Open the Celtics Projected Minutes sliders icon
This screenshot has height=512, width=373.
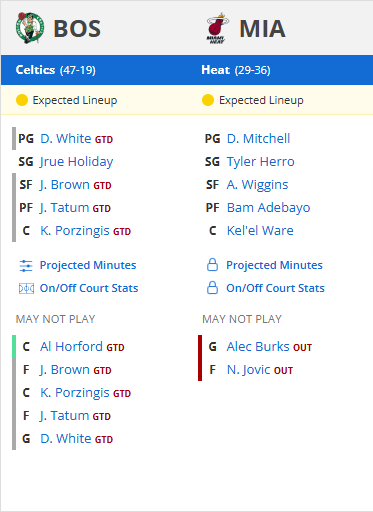[26, 266]
